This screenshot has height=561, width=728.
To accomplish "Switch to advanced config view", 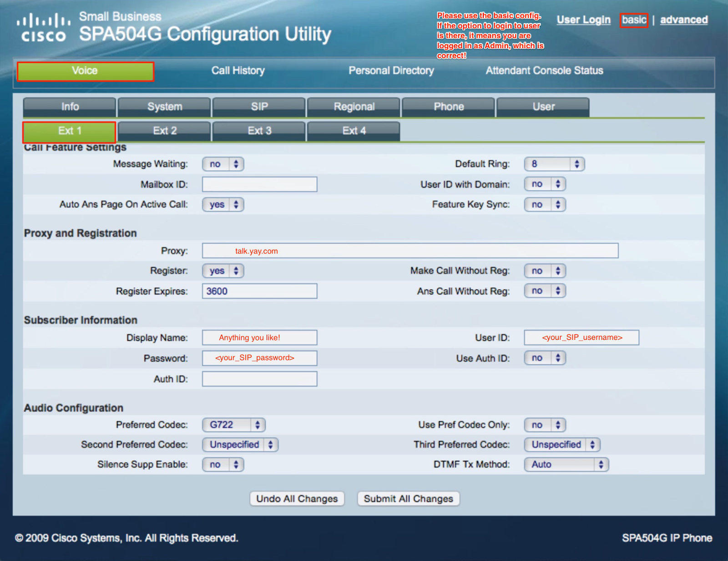I will pos(684,20).
